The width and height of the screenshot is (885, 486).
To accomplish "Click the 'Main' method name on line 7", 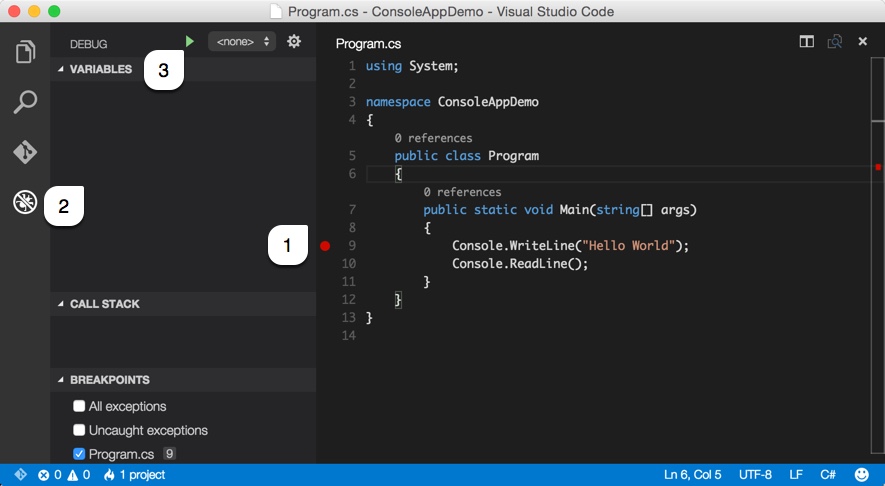I will pos(573,210).
